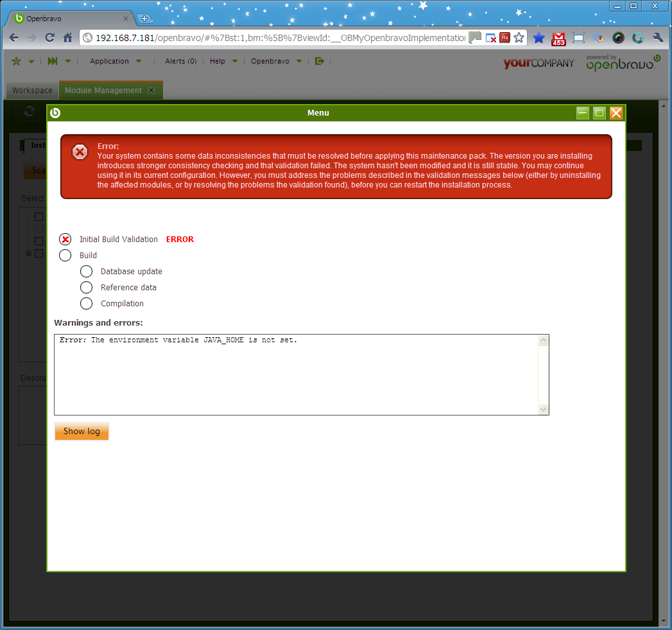The image size is (672, 630).
Task: Reload the page with the refresh icon
Action: click(x=49, y=38)
